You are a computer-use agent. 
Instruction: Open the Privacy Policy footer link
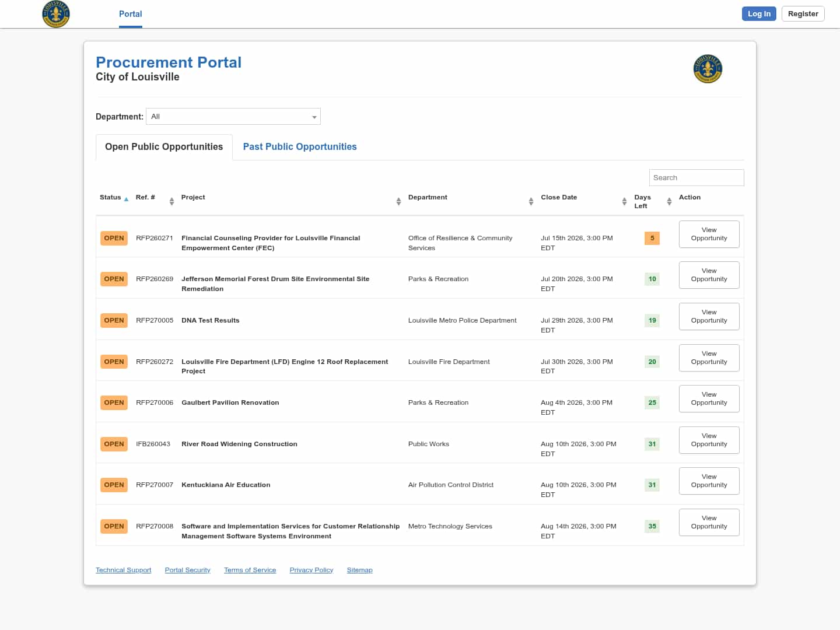pos(311,570)
